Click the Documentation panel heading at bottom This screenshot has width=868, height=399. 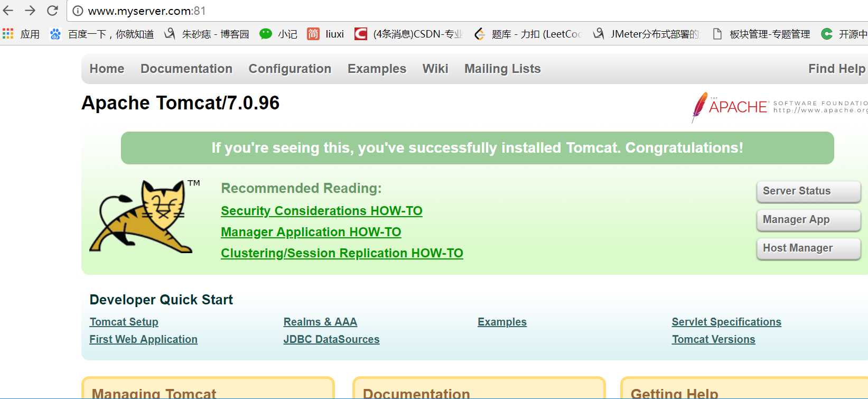[x=416, y=393]
